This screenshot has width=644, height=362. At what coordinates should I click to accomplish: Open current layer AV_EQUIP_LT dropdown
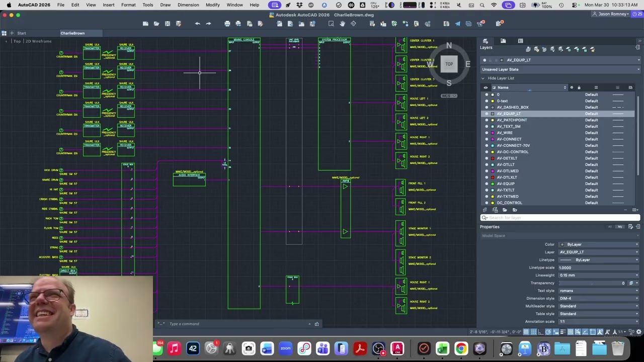tap(560, 60)
